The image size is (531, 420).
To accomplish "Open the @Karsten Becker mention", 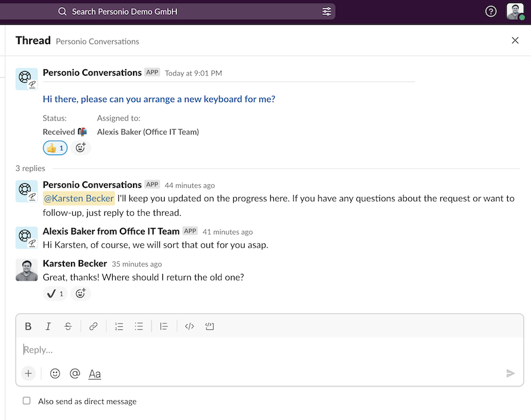I will click(79, 198).
